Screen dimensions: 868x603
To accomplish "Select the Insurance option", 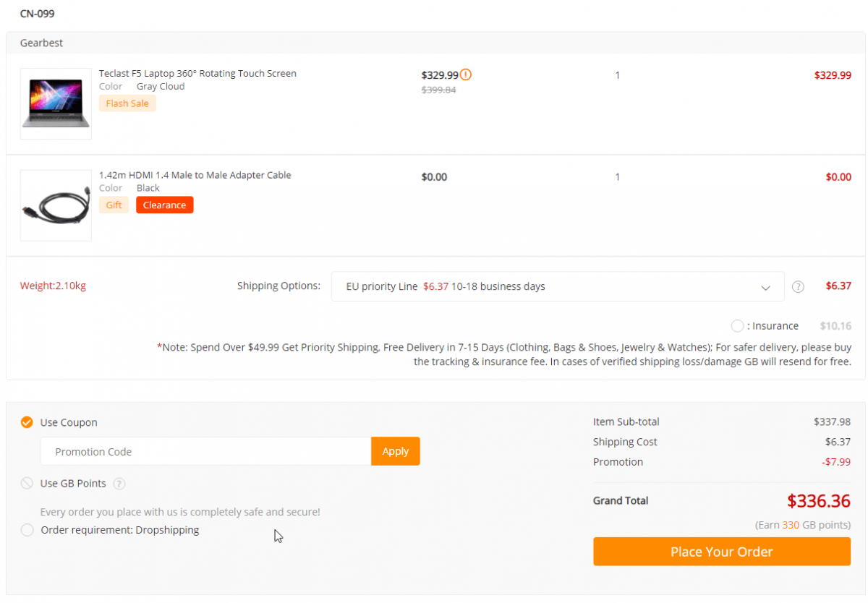I will tap(737, 326).
